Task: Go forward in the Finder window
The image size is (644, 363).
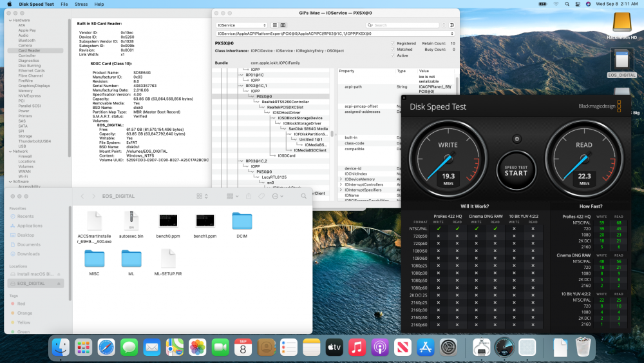Action: [93, 197]
